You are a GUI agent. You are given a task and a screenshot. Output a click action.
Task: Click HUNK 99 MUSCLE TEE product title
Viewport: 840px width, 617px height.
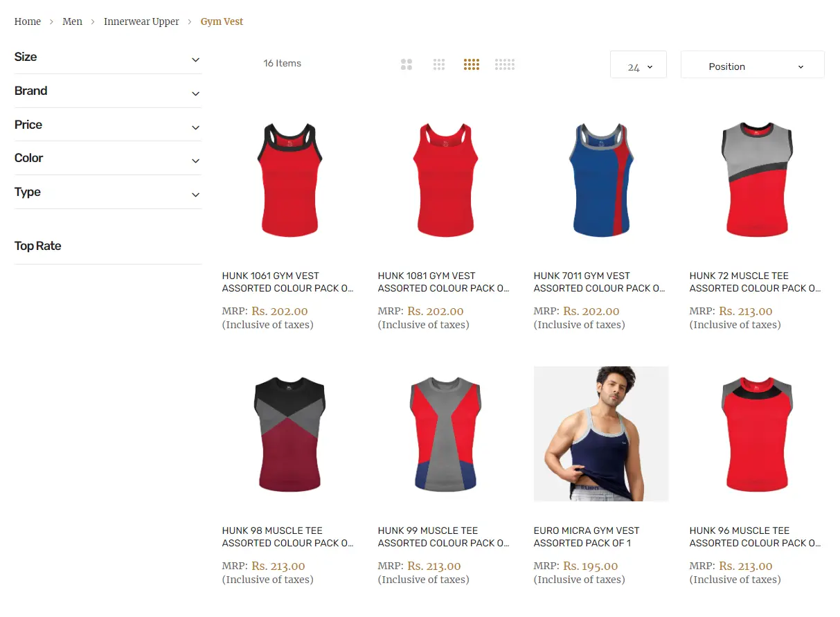pos(444,537)
